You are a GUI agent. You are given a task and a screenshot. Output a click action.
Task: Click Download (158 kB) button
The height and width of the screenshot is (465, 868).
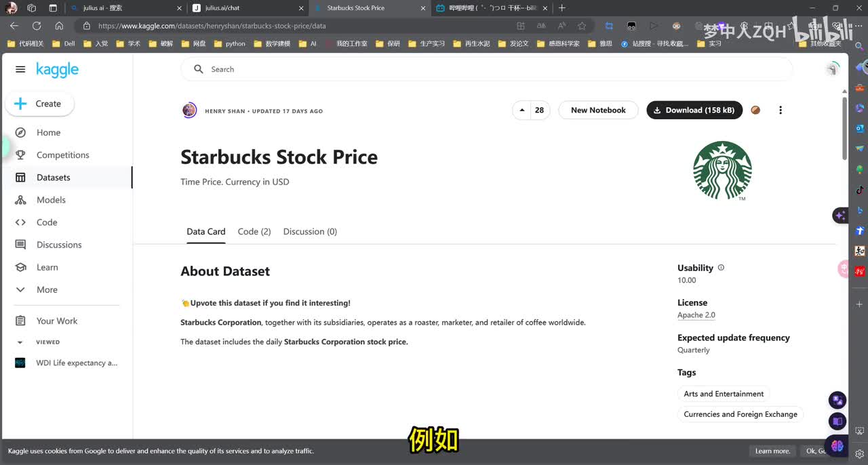[x=694, y=110]
